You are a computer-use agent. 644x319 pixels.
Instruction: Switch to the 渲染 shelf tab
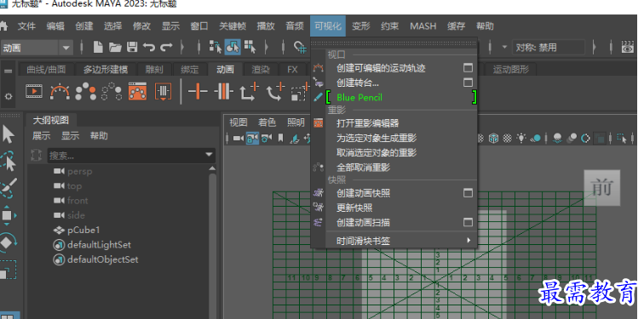[x=261, y=70]
